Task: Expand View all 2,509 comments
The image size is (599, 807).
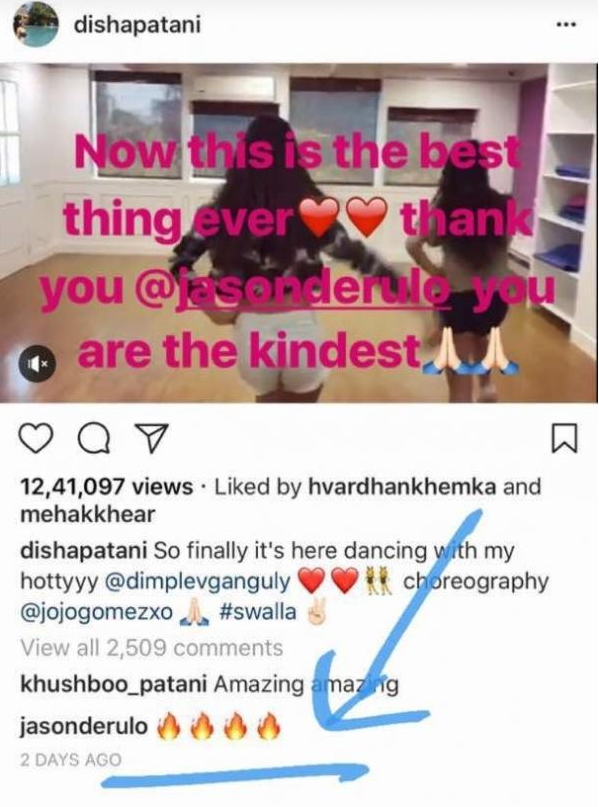Action: click(151, 647)
